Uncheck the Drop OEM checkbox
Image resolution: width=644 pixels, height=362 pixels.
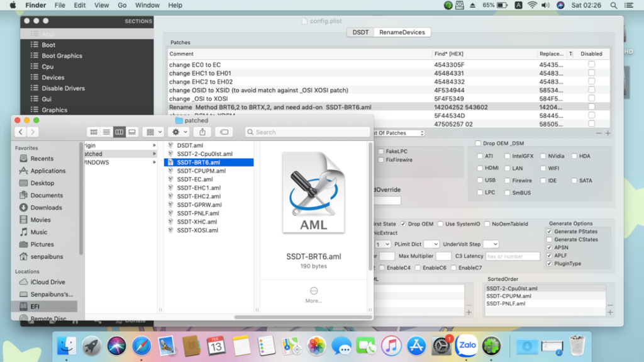pyautogui.click(x=403, y=224)
